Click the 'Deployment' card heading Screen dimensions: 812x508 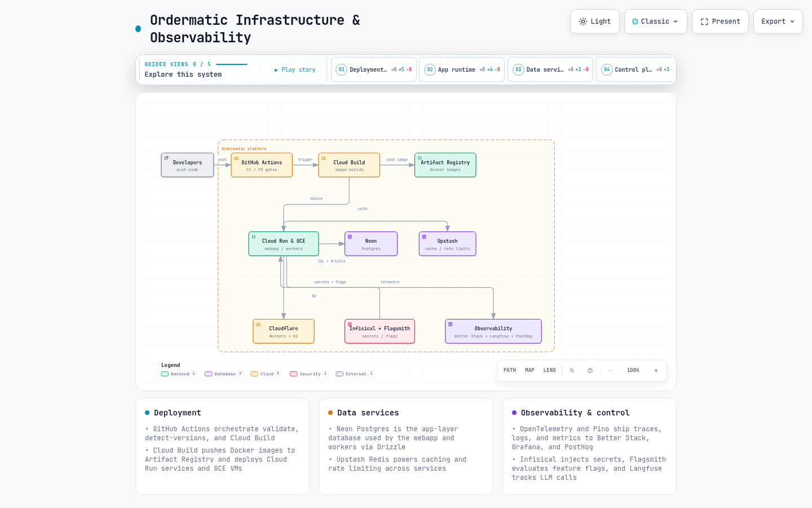pyautogui.click(x=178, y=413)
